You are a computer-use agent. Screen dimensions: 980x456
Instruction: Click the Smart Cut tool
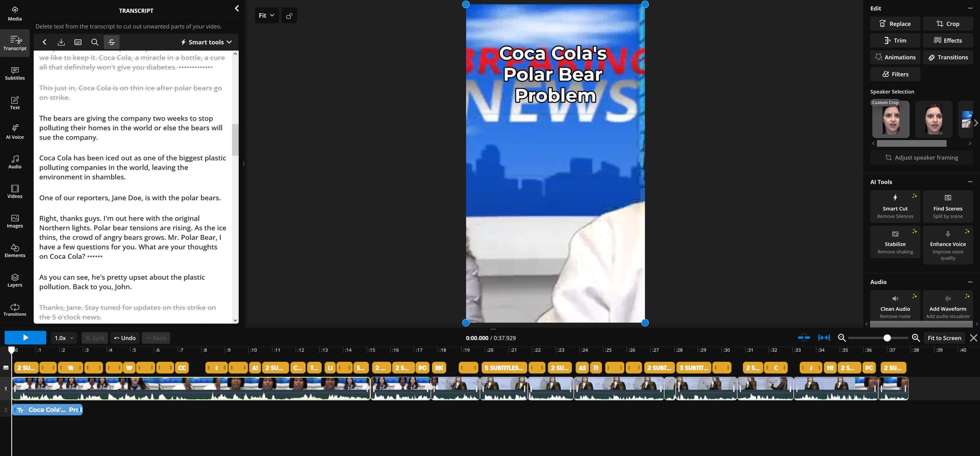[x=895, y=206]
